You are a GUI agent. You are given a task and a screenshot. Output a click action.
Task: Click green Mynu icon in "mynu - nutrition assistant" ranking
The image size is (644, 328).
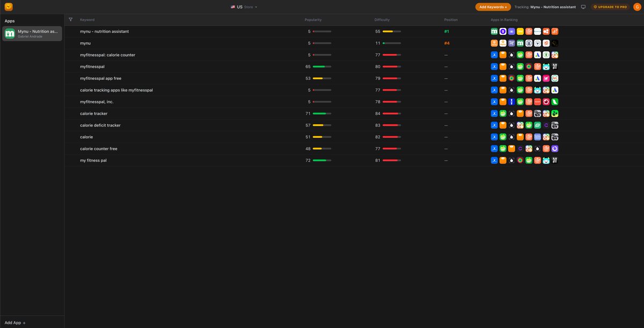494,32
